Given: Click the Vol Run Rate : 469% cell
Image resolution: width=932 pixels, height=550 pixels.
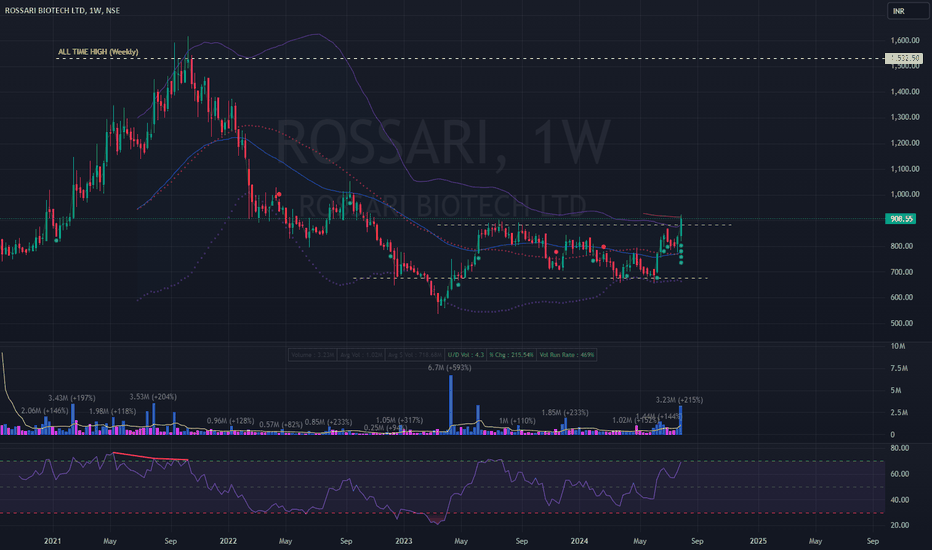Looking at the screenshot, I should (x=566, y=355).
